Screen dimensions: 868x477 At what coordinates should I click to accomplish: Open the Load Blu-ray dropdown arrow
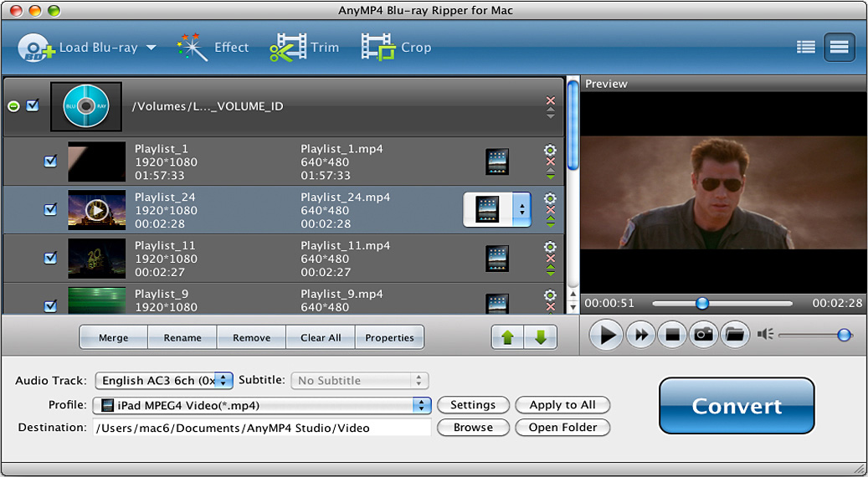pyautogui.click(x=152, y=49)
